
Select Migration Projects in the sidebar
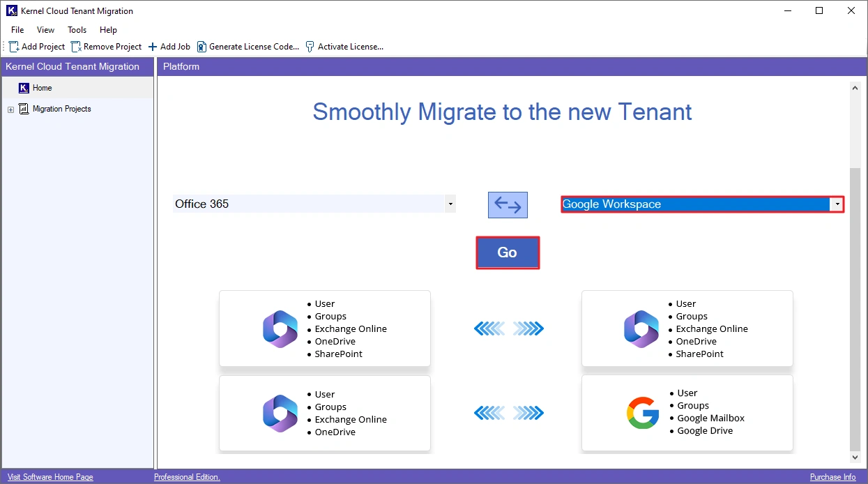(x=63, y=109)
